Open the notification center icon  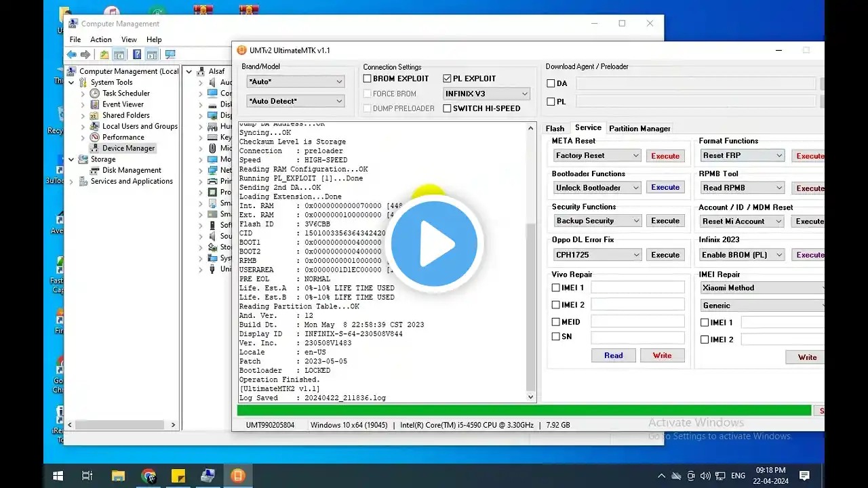coord(804,476)
